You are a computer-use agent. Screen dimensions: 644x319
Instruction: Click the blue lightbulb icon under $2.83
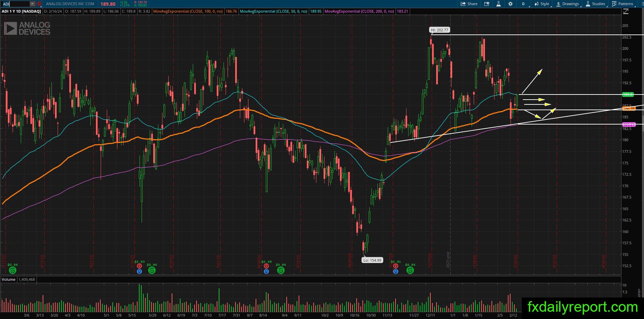pos(139,272)
